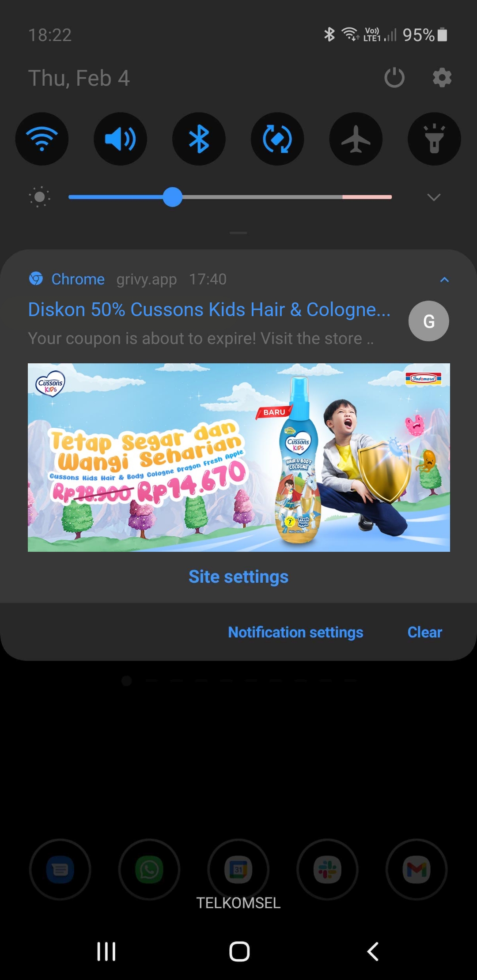Viewport: 477px width, 980px height.
Task: Tap the back navigation arrow
Action: coord(373,951)
